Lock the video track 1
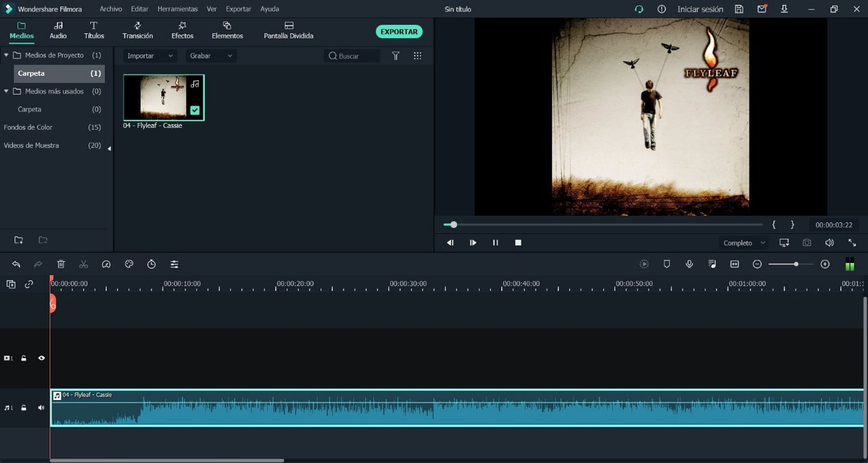This screenshot has width=868, height=463. coord(24,358)
